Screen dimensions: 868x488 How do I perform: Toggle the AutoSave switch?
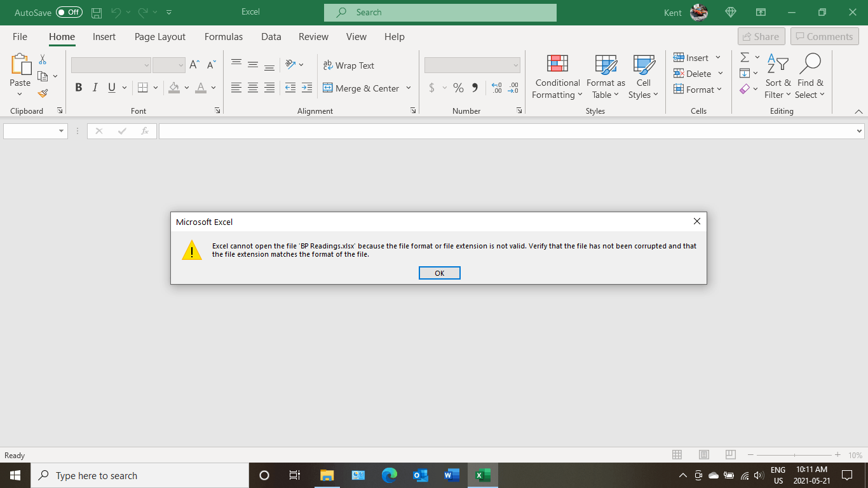point(69,12)
